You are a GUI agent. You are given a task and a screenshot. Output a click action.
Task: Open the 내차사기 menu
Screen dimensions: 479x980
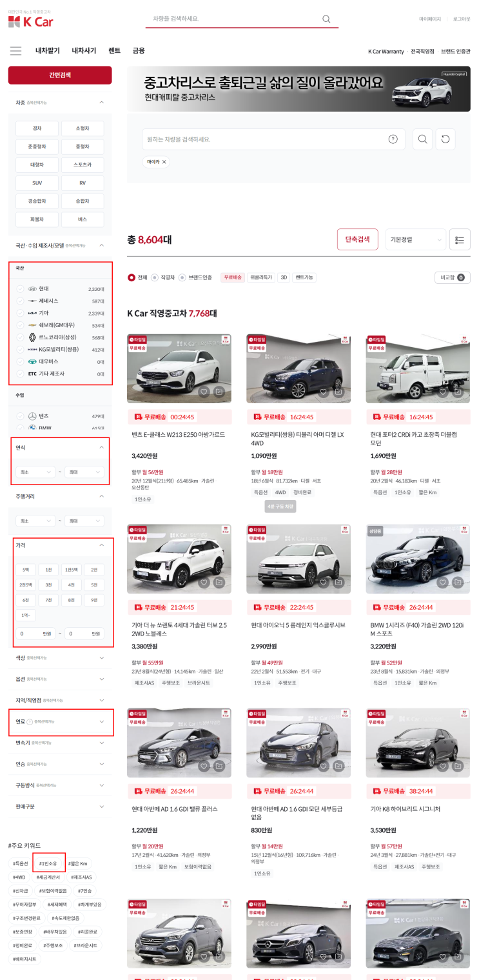tap(84, 50)
